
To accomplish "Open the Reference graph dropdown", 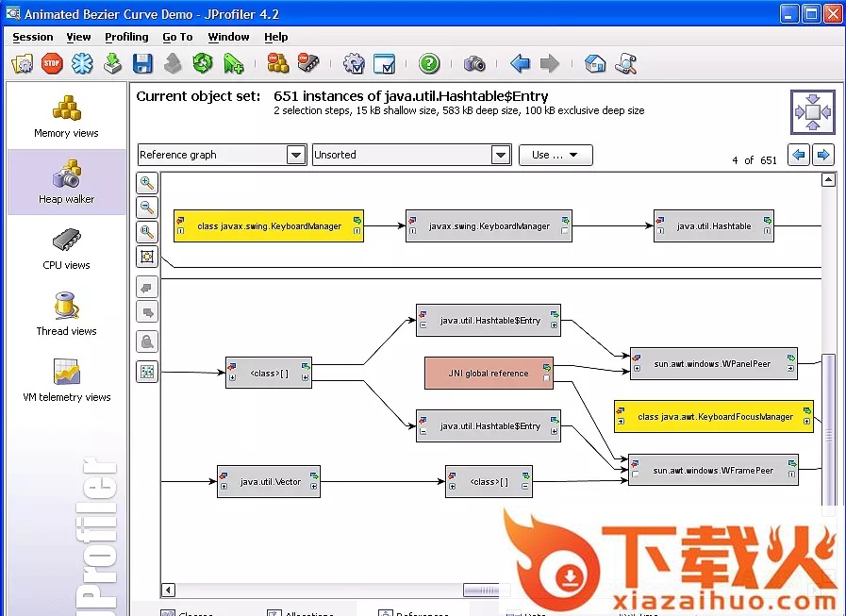I will click(295, 155).
